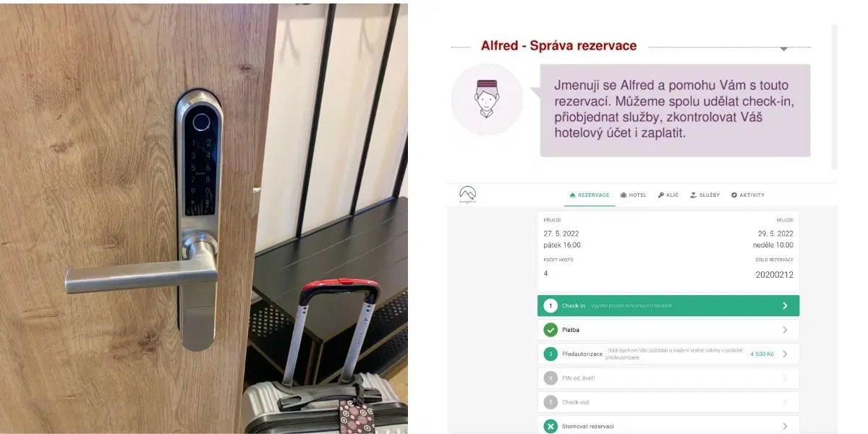
Task: Open the Klíč tab
Action: pyautogui.click(x=668, y=195)
